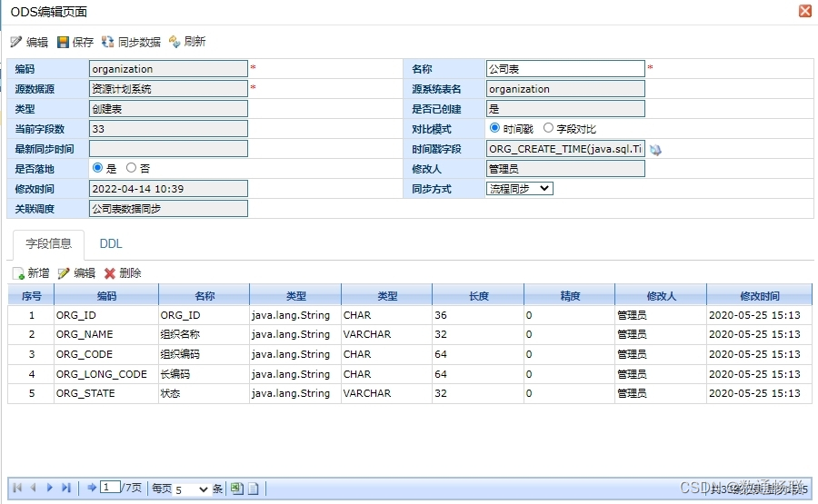Save using the 保存 floppy icon
The width and height of the screenshot is (818, 504).
pos(63,42)
